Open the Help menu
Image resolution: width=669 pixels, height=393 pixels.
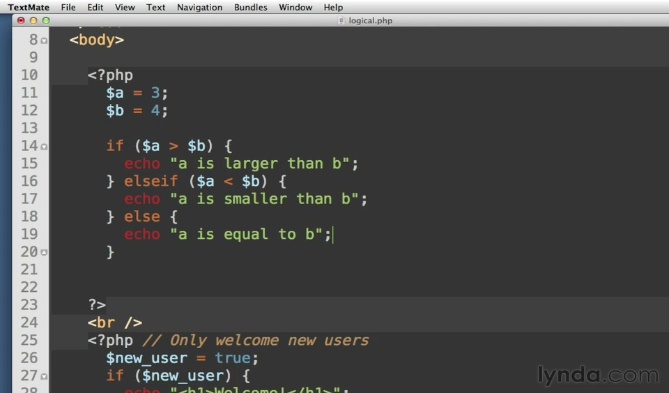(333, 7)
